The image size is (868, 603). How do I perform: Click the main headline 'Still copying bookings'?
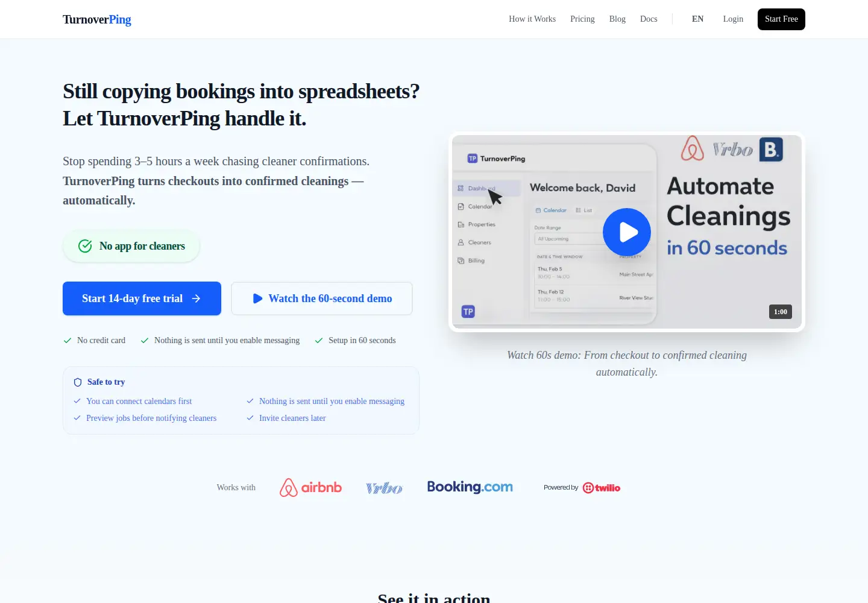[x=241, y=105]
